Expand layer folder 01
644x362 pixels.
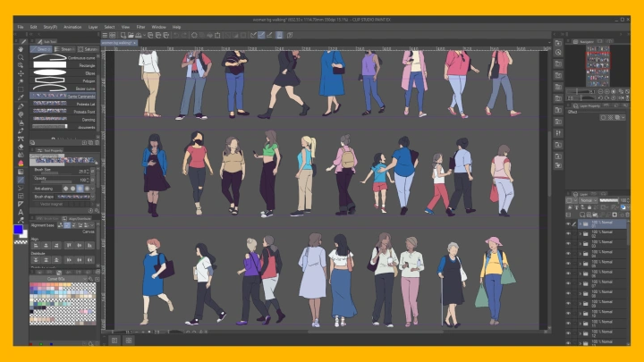[580, 224]
